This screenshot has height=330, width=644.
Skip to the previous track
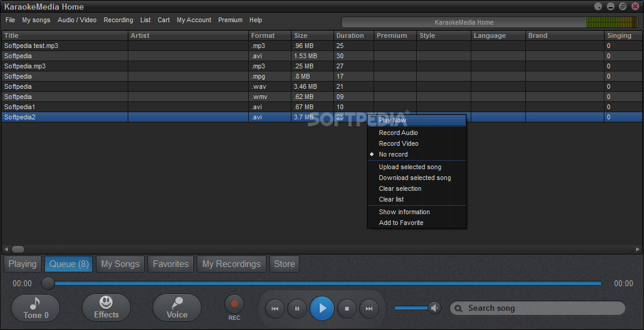click(x=275, y=308)
